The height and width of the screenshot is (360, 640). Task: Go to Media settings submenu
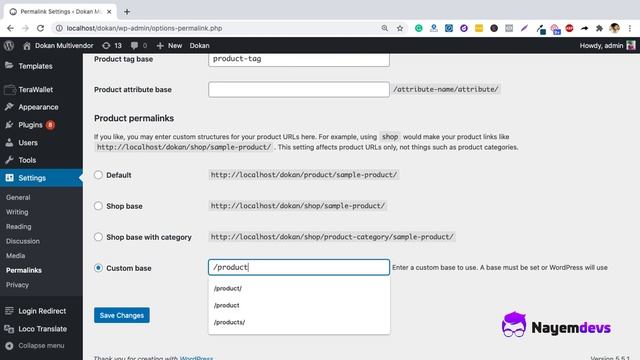pos(16,256)
